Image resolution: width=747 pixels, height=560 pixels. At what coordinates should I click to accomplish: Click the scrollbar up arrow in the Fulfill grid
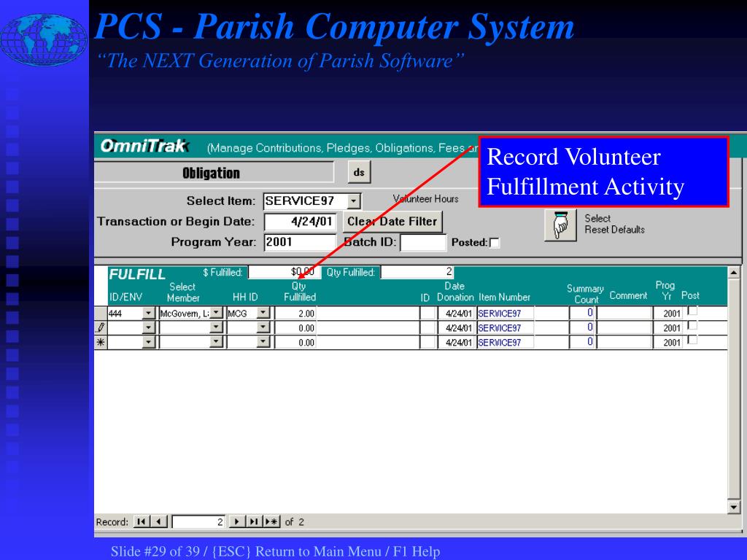click(734, 273)
